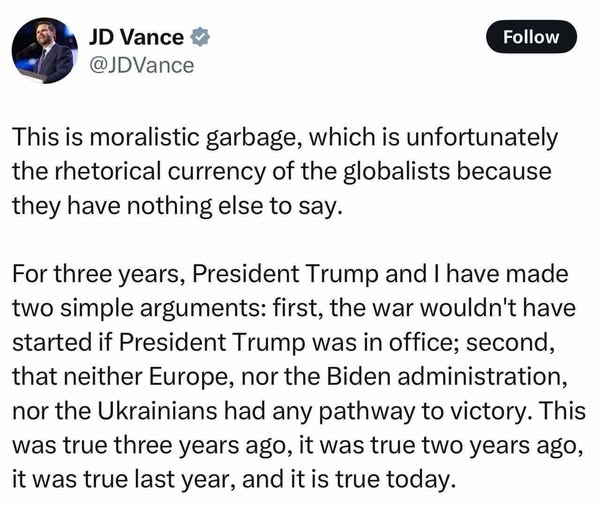Viewport: 600px width, 510px height.
Task: Open the profile picture avatar
Action: [x=45, y=51]
